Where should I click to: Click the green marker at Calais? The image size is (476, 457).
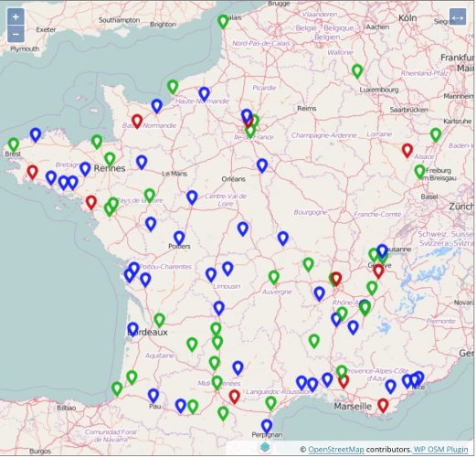[223, 22]
